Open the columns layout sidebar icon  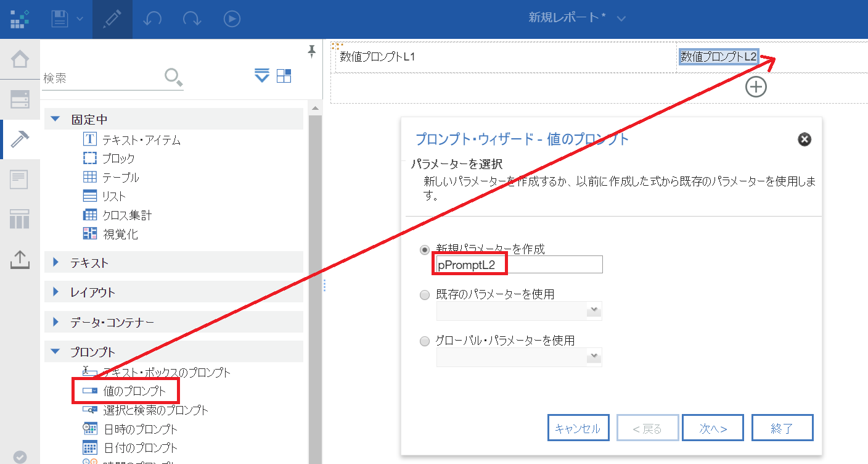click(x=20, y=219)
